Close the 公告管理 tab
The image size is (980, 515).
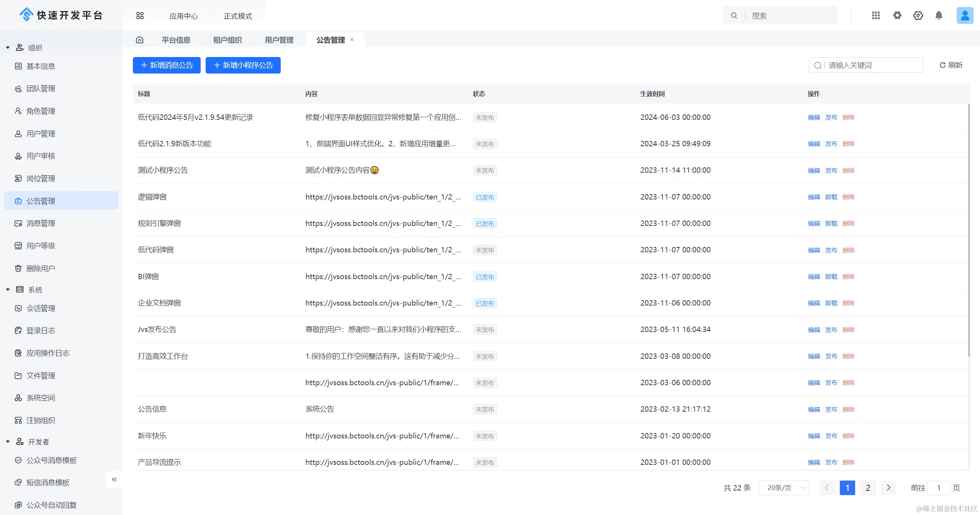click(352, 39)
